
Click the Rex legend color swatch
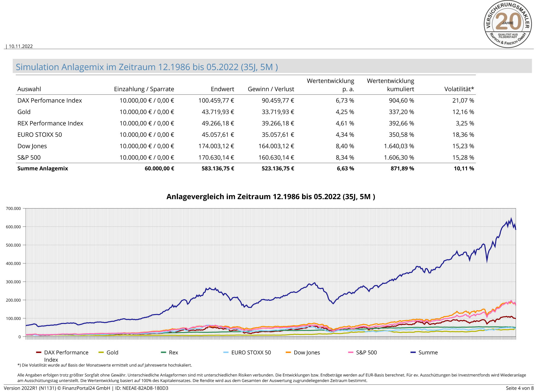pyautogui.click(x=164, y=352)
